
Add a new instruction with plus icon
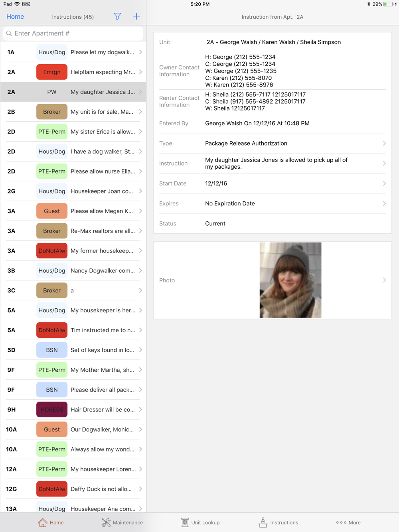pos(136,16)
